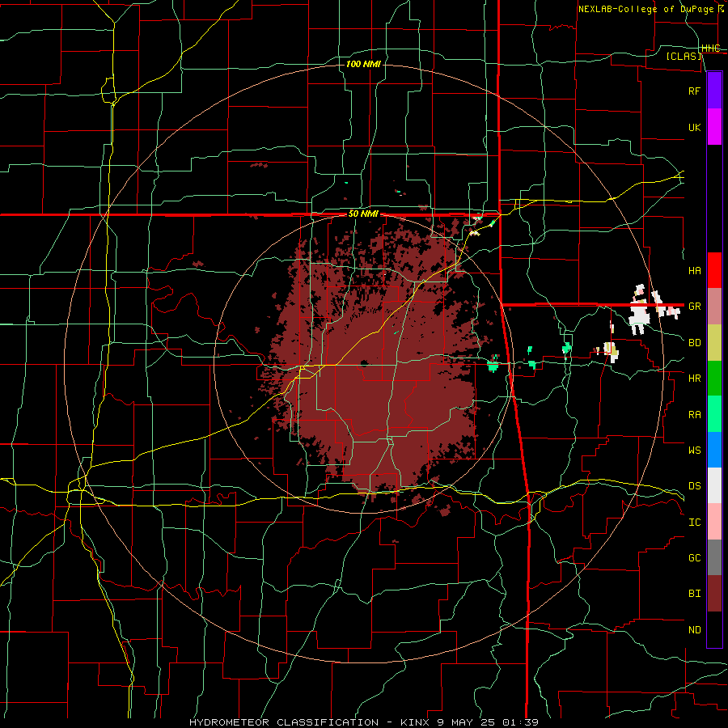Click the WS legend label
Image resolution: width=728 pixels, height=728 pixels.
pos(695,450)
